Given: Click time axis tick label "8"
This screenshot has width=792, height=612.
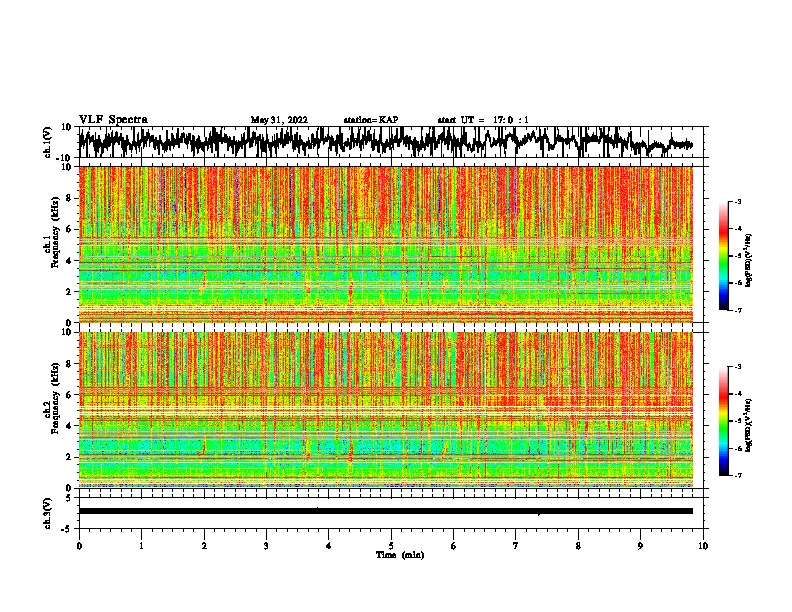Looking at the screenshot, I should [578, 546].
